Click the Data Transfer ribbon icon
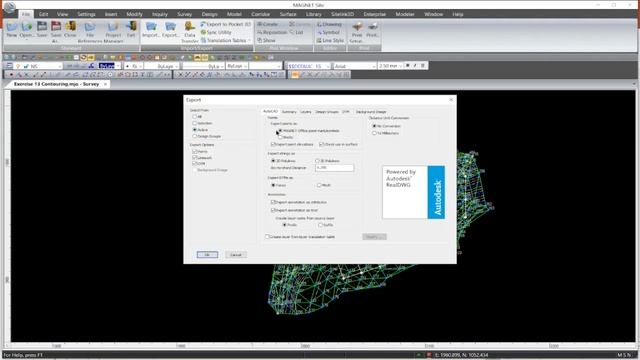 [189, 32]
